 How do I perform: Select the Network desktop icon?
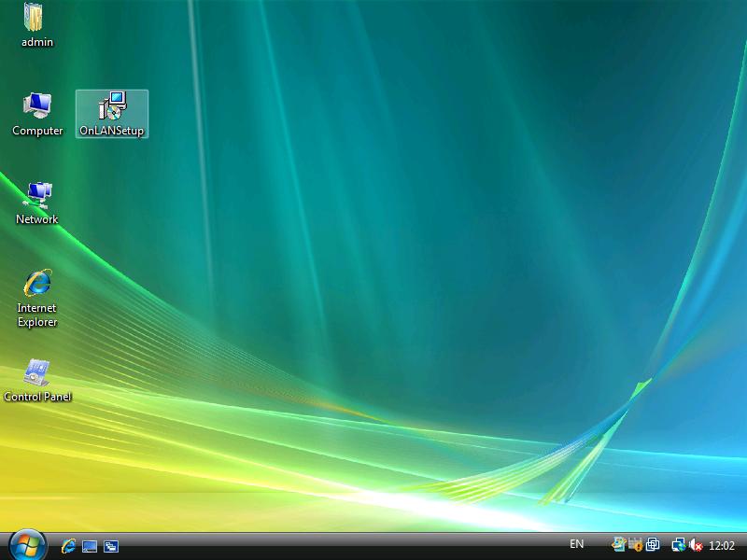click(37, 194)
